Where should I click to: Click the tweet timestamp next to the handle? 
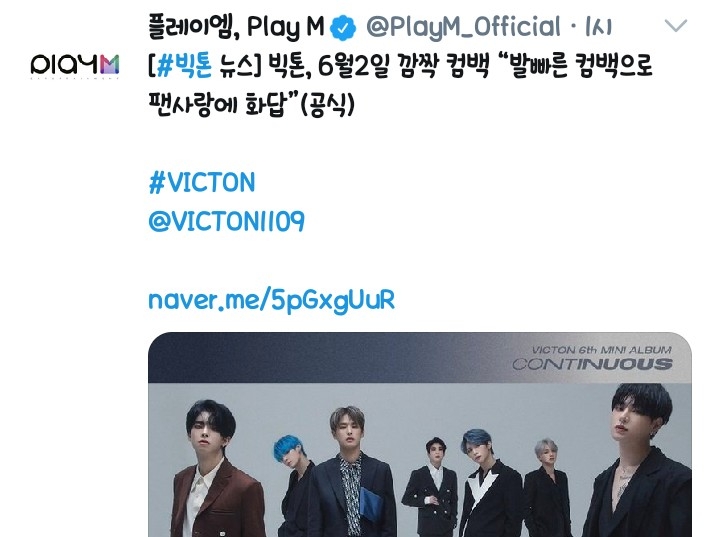coord(598,27)
